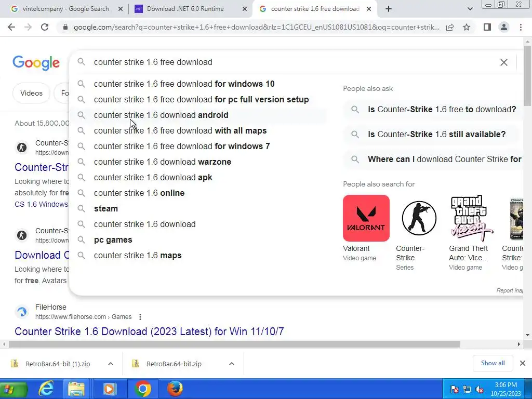This screenshot has width=532, height=399.
Task: Click Show all downloads
Action: (x=493, y=363)
